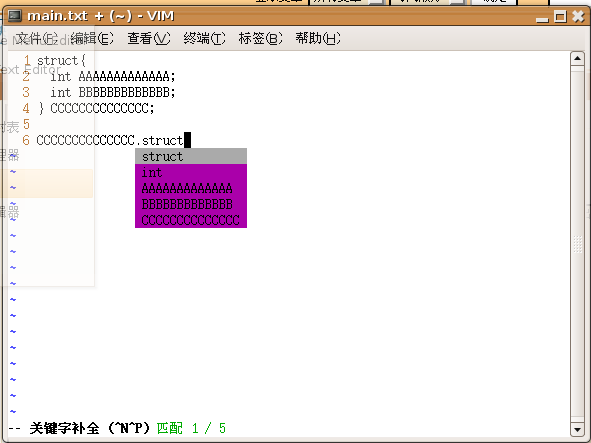
Task: Click scrollbar up arrow
Action: point(577,58)
